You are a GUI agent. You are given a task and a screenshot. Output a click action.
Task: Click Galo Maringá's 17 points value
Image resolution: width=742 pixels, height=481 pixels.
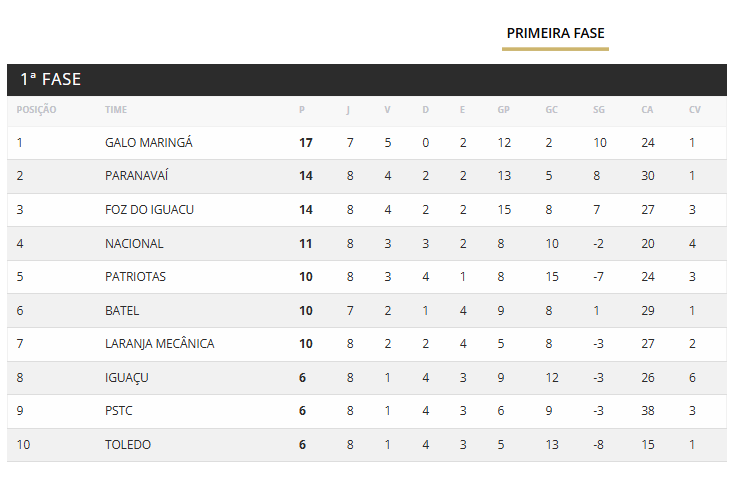pos(306,143)
